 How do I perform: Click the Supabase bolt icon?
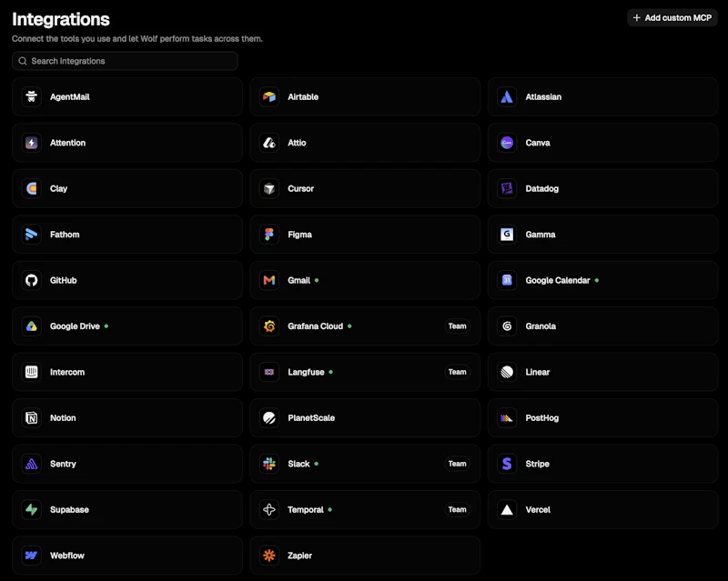tap(32, 509)
